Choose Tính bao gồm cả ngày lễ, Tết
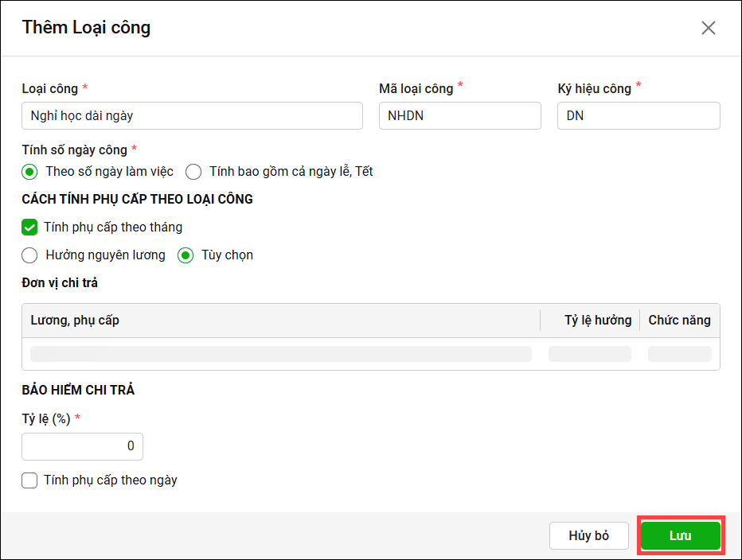 (x=193, y=171)
